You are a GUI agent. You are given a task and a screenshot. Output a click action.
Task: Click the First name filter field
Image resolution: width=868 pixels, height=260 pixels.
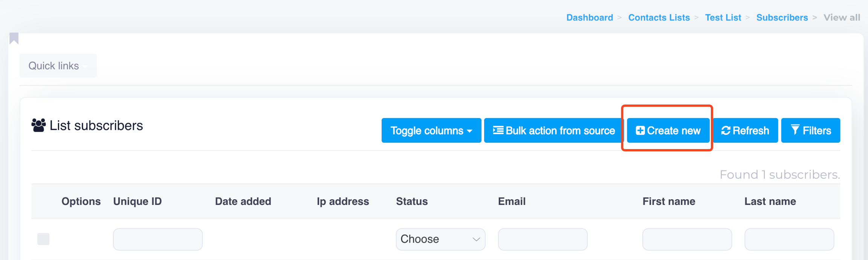[x=687, y=239]
